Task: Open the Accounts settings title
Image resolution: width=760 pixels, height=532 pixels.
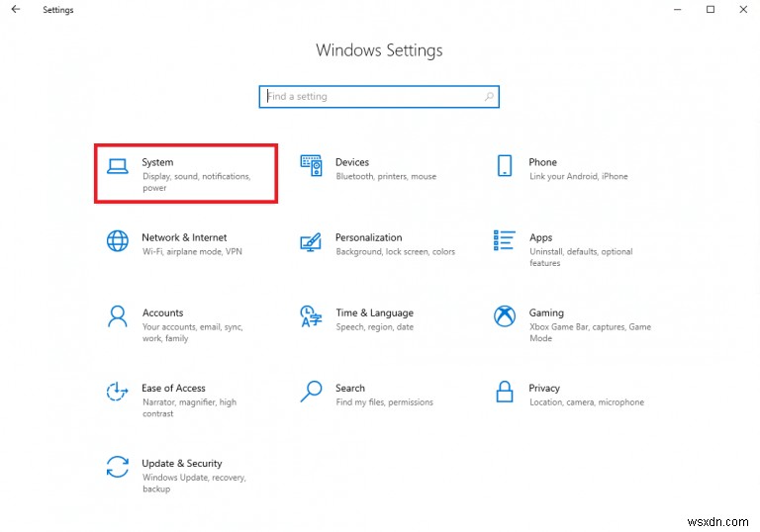Action: pos(163,312)
